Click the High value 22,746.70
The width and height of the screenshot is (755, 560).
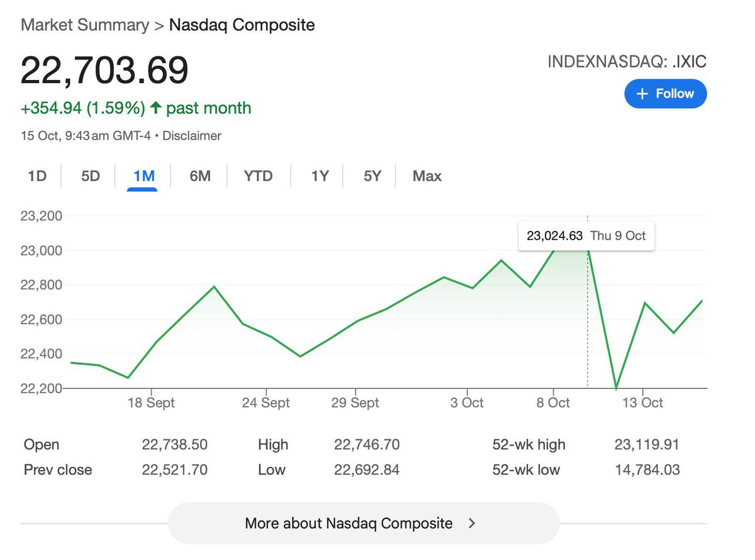pos(367,445)
